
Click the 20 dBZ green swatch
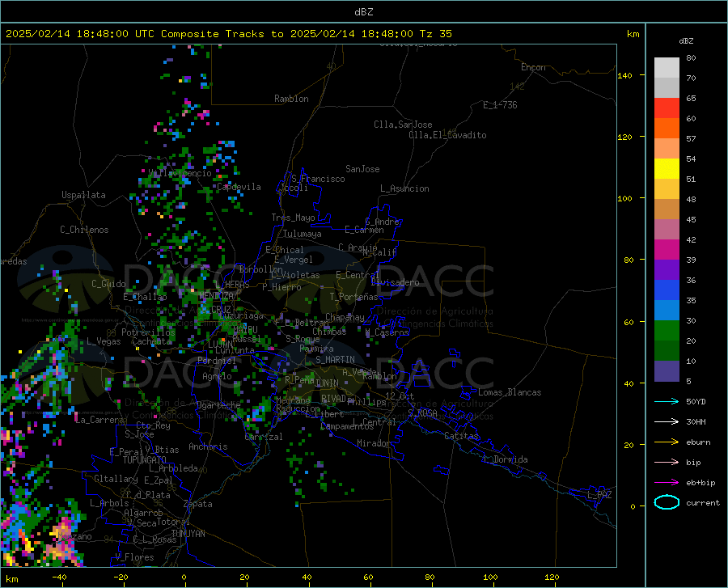[x=667, y=331]
